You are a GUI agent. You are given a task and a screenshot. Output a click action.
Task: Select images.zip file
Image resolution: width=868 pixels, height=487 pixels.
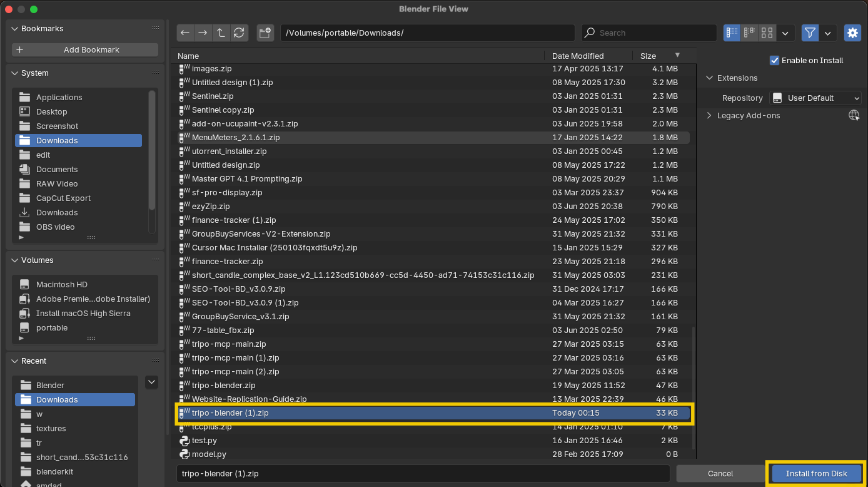433,68
